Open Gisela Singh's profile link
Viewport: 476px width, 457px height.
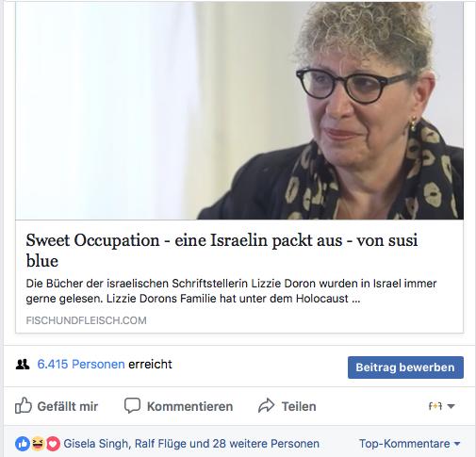coord(95,444)
